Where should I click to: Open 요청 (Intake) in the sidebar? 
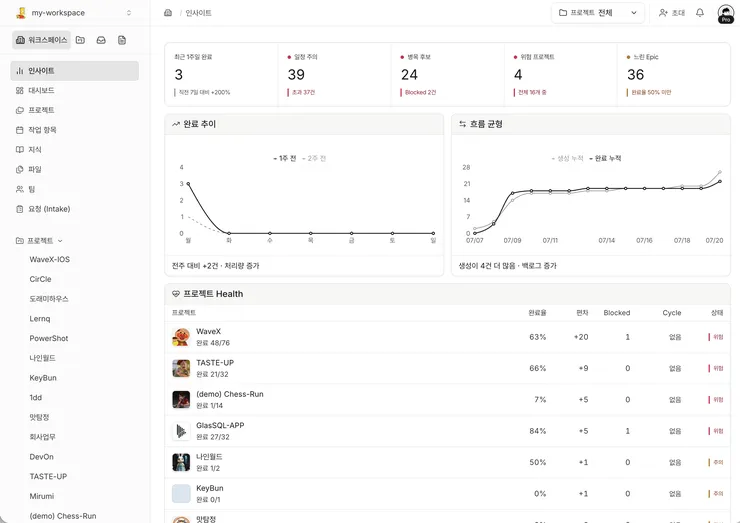[x=75, y=209]
